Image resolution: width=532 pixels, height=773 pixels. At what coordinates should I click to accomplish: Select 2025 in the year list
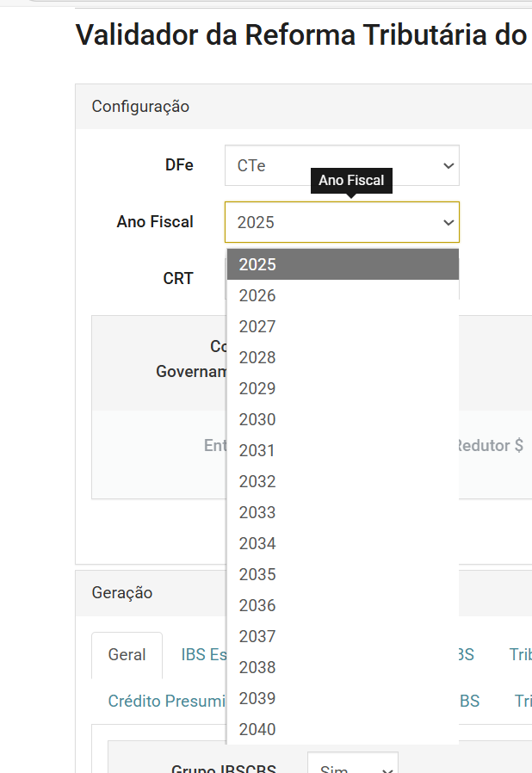click(x=343, y=264)
